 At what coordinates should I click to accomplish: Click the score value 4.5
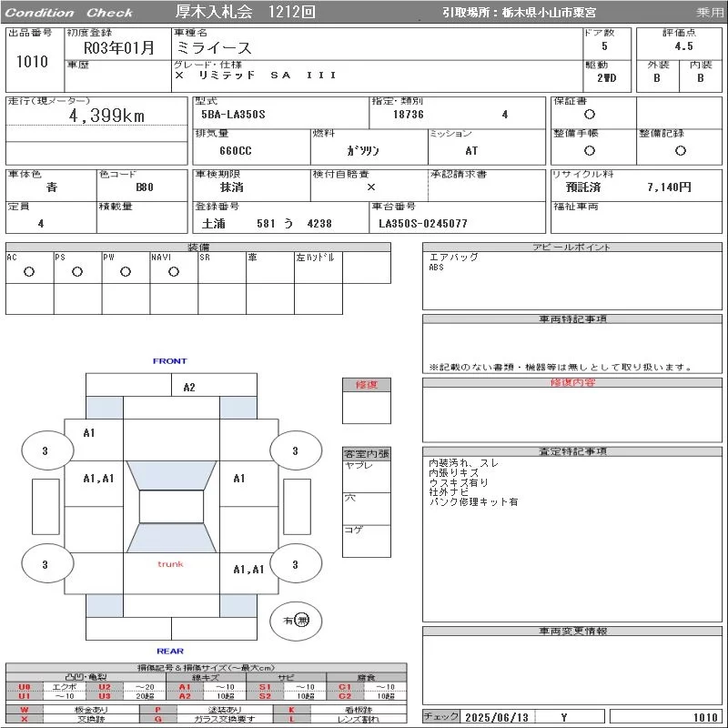pos(683,46)
